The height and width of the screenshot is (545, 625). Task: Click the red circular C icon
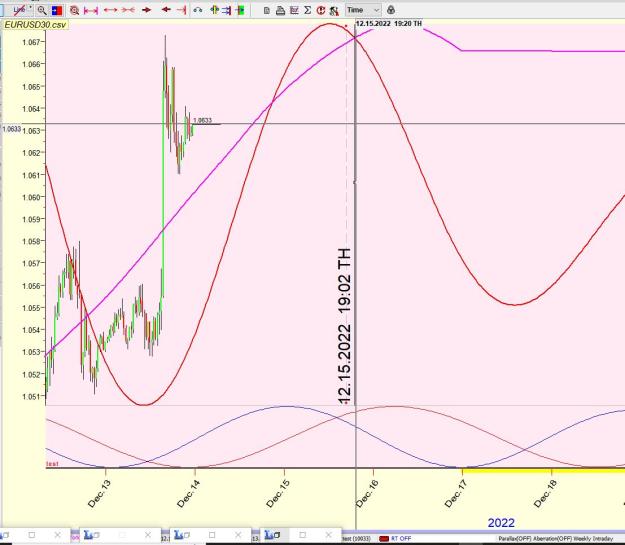[321, 10]
